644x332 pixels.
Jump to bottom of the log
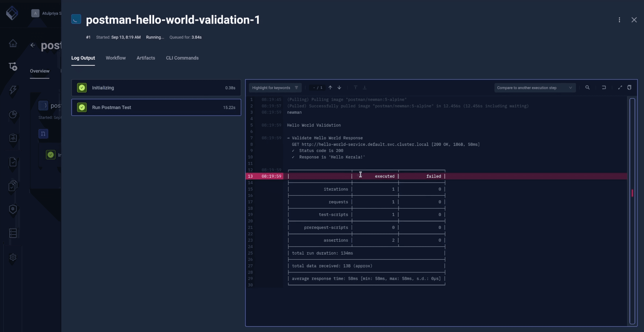[365, 88]
